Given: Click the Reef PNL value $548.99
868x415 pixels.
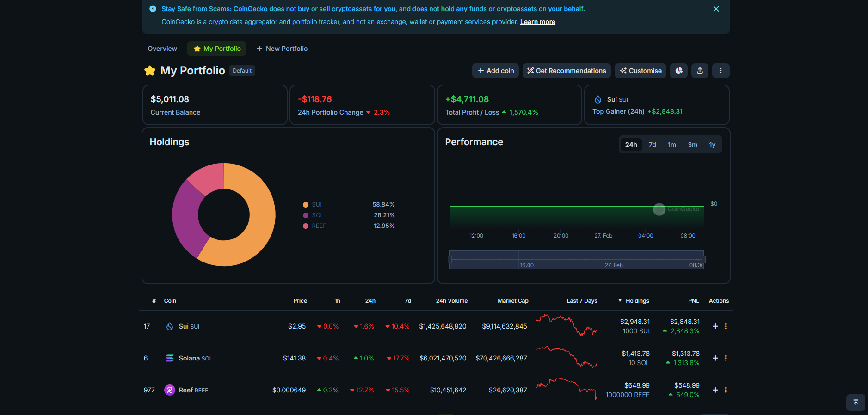Looking at the screenshot, I should click(687, 385).
